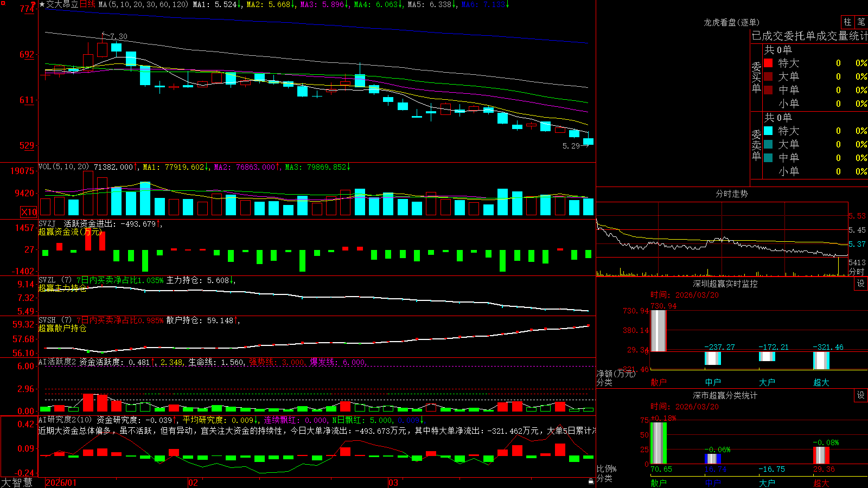Click 主力持仓: 5.608 value
This screenshot has width=868, height=488.
tap(201, 280)
